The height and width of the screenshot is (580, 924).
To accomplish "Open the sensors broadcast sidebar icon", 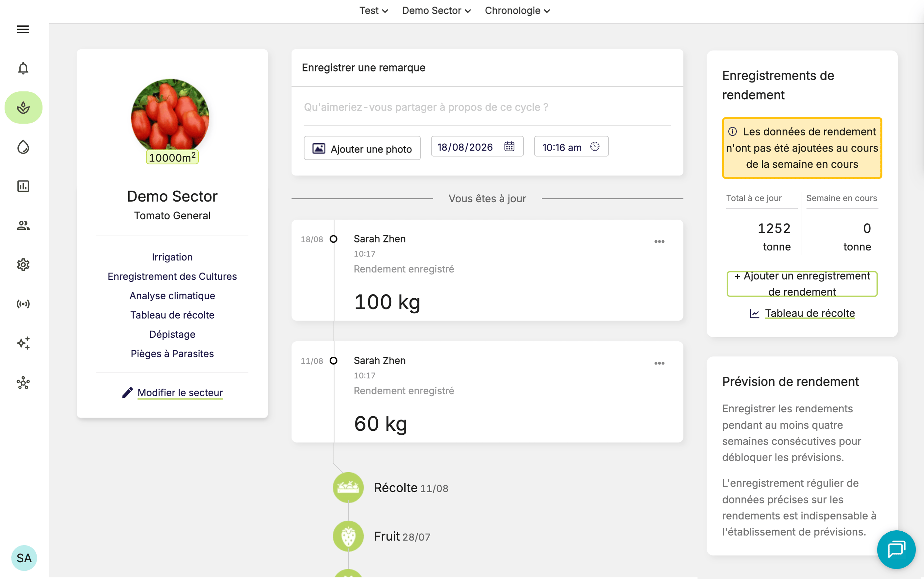I will tap(23, 304).
